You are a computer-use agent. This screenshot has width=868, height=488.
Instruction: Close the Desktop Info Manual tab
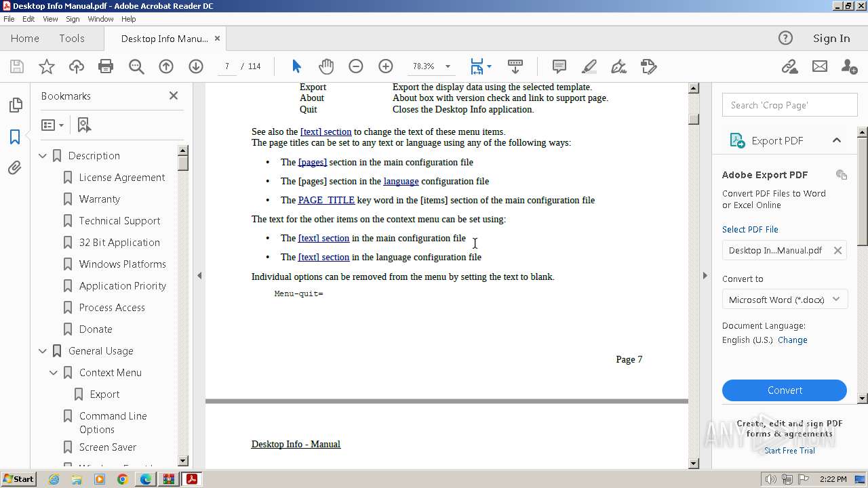217,39
